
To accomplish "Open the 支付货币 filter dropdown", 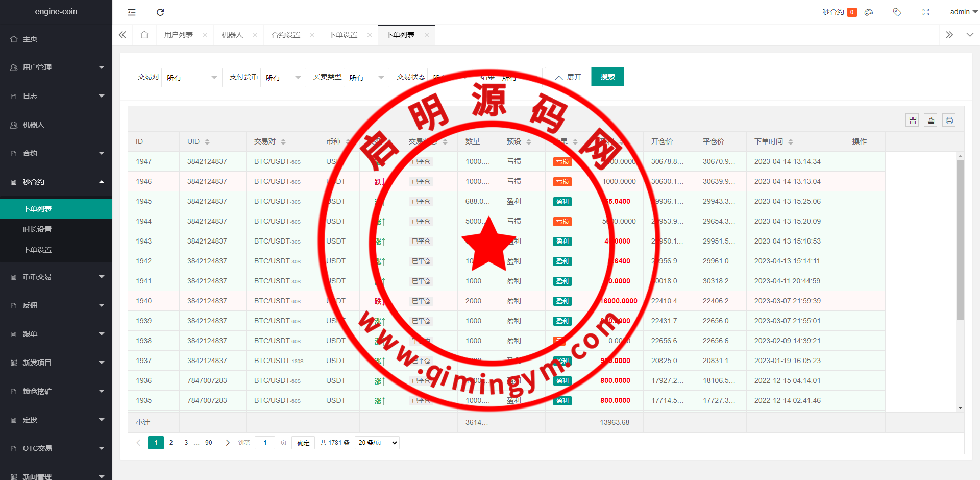I will click(283, 78).
